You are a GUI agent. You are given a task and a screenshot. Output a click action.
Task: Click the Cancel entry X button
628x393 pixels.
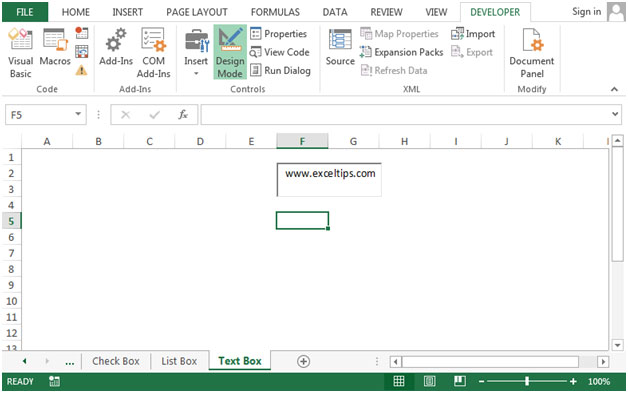tap(125, 115)
